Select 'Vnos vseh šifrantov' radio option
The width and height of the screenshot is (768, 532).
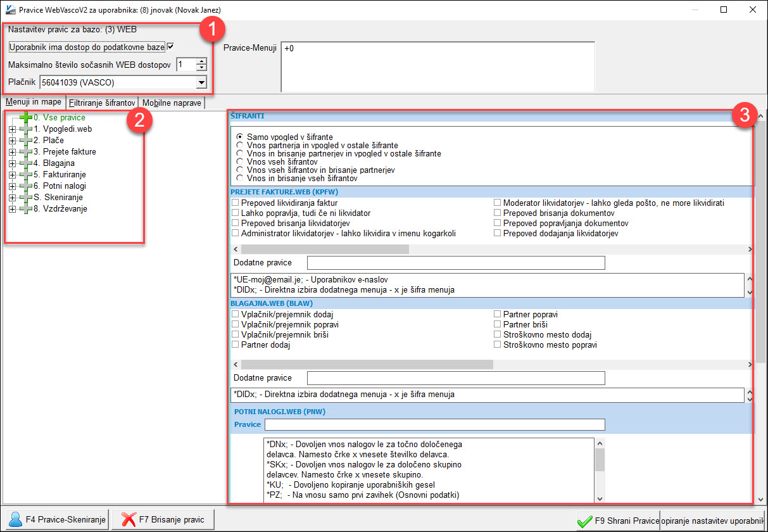tap(239, 162)
